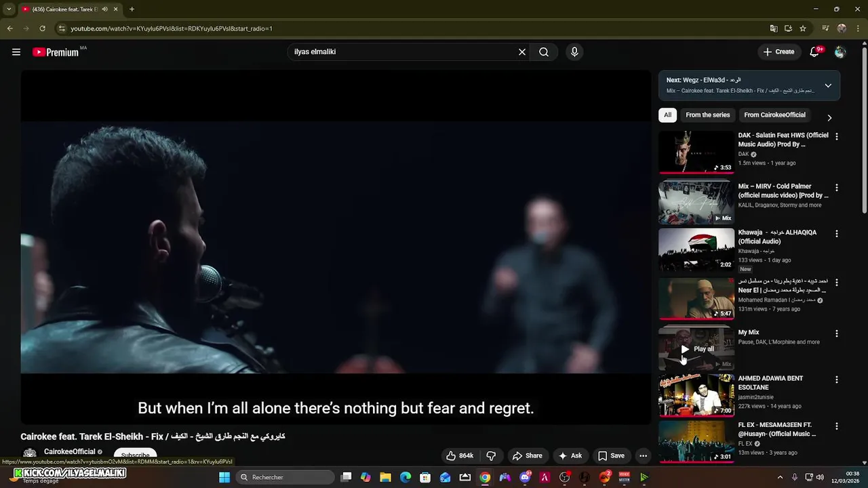
Task: Mute the Cairokee tab audio icon
Action: pyautogui.click(x=104, y=9)
